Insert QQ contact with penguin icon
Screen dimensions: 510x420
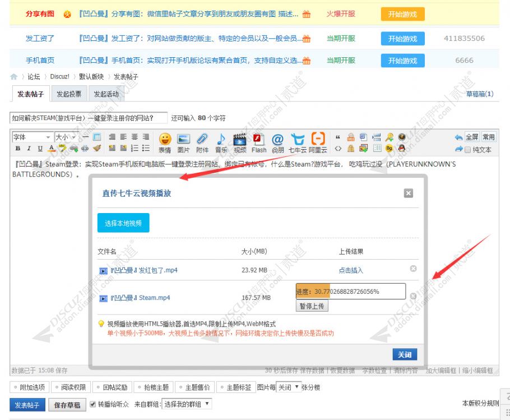point(402,149)
